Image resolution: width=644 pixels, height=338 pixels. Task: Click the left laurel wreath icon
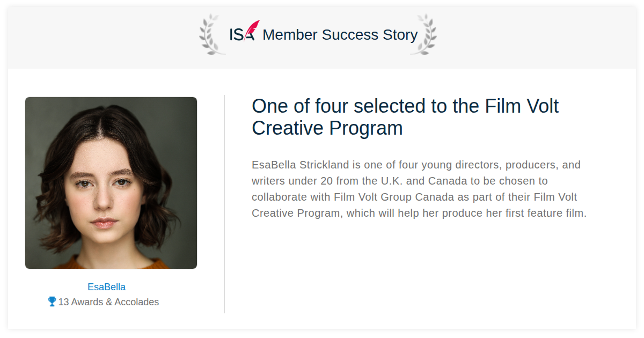click(210, 34)
